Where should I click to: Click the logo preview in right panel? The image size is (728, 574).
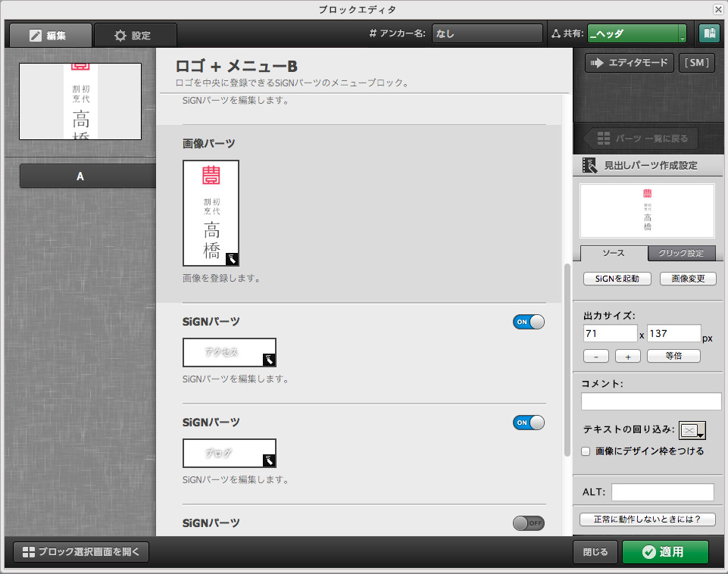coord(647,211)
